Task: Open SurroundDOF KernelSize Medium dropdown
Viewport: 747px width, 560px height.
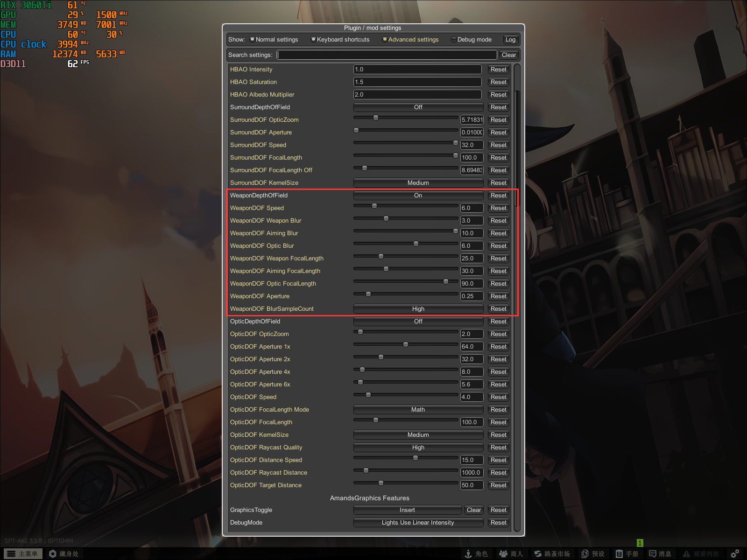Action: pos(418,183)
